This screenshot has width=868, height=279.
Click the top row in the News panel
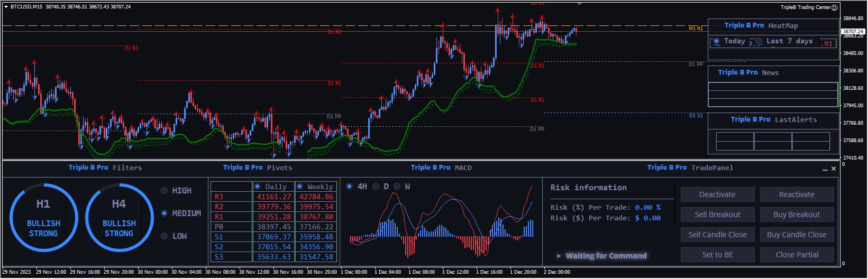point(773,87)
